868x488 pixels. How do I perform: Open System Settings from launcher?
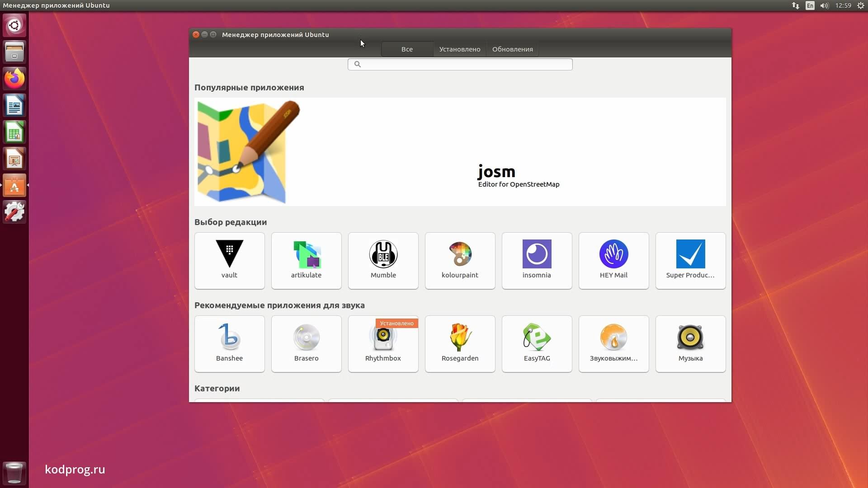point(14,212)
